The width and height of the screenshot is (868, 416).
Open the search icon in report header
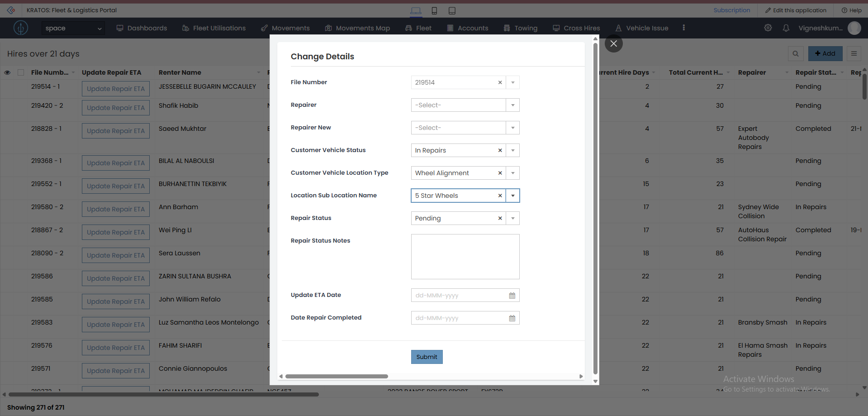(x=796, y=53)
